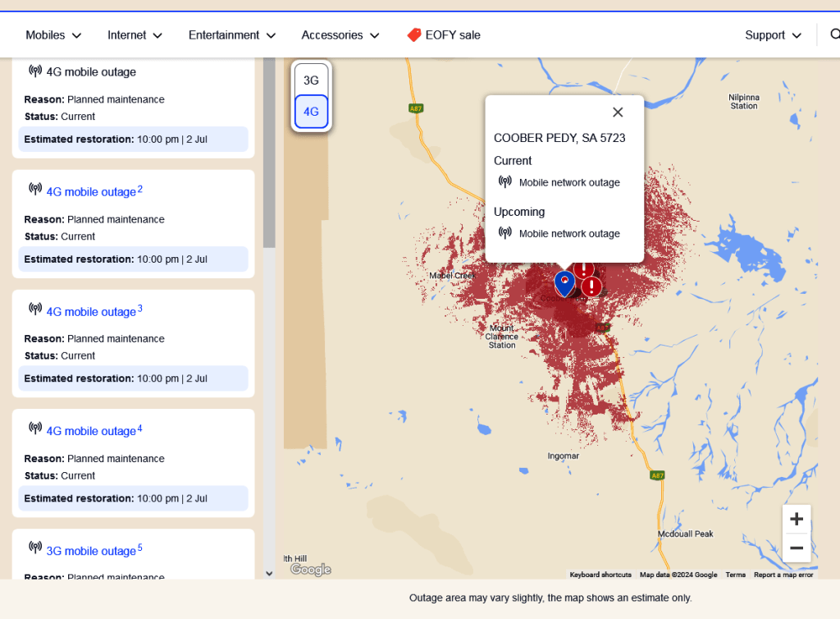This screenshot has height=619, width=840.
Task: Expand the Internet menu
Action: click(135, 35)
